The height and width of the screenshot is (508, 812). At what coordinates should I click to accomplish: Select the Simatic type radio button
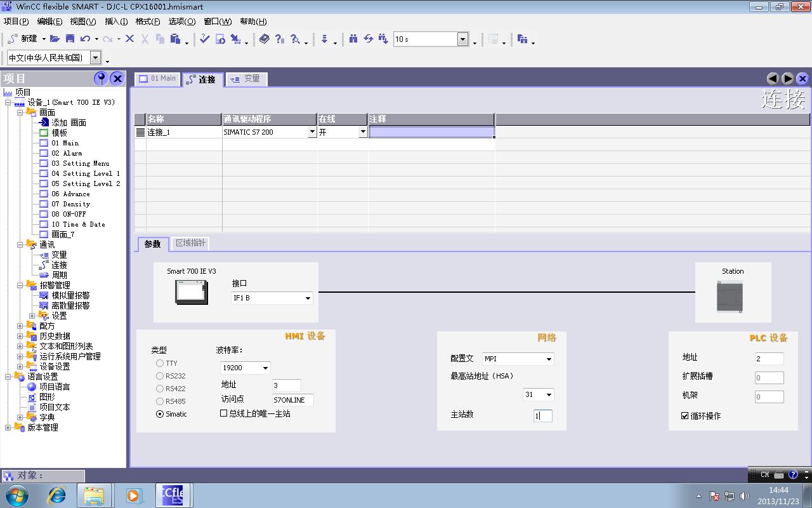tap(160, 414)
